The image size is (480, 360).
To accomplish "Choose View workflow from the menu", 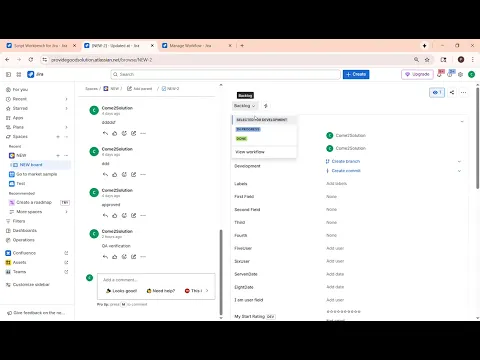I will click(x=264, y=152).
